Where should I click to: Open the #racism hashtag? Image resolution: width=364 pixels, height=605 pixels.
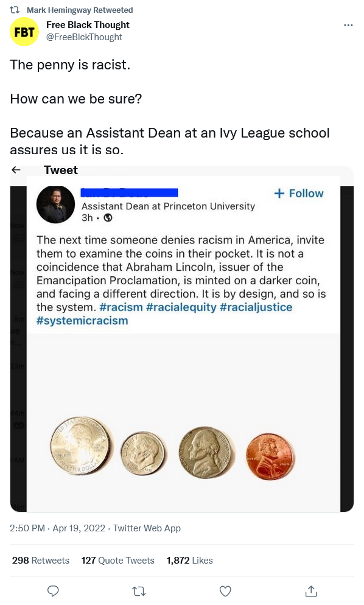tap(121, 307)
